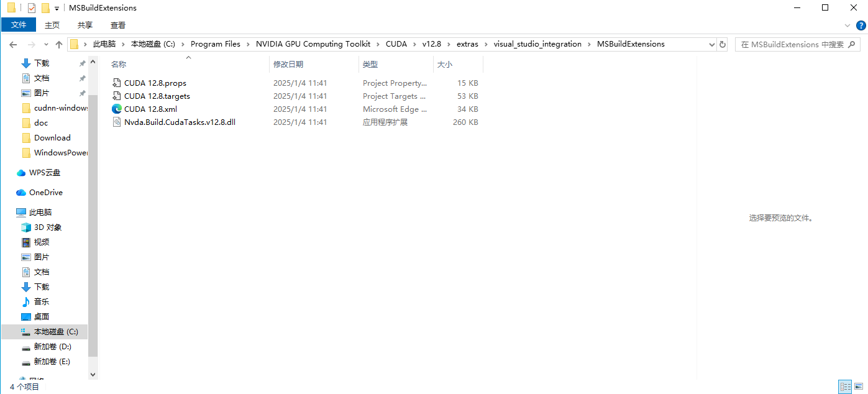The height and width of the screenshot is (394, 868).
Task: Expand the ribbon using the chevron
Action: pos(847,25)
